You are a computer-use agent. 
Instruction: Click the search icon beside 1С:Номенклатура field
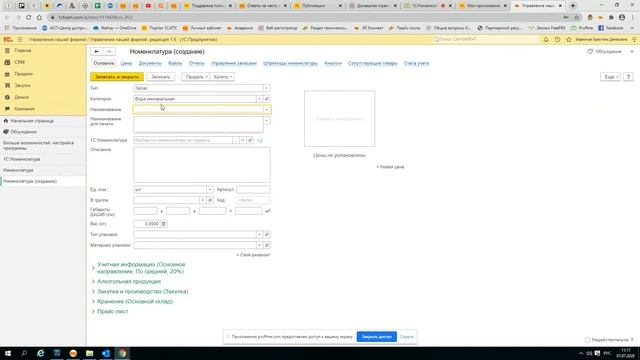(x=260, y=140)
